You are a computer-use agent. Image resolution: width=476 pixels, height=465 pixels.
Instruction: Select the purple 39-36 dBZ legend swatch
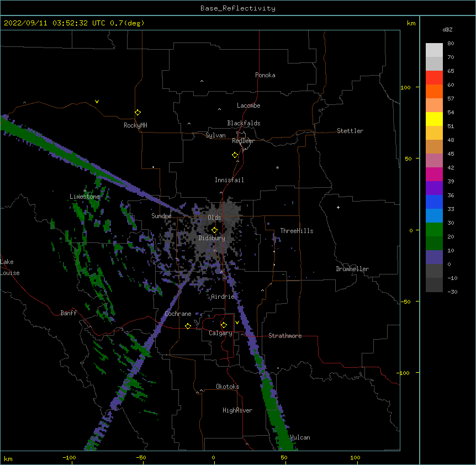click(x=434, y=188)
